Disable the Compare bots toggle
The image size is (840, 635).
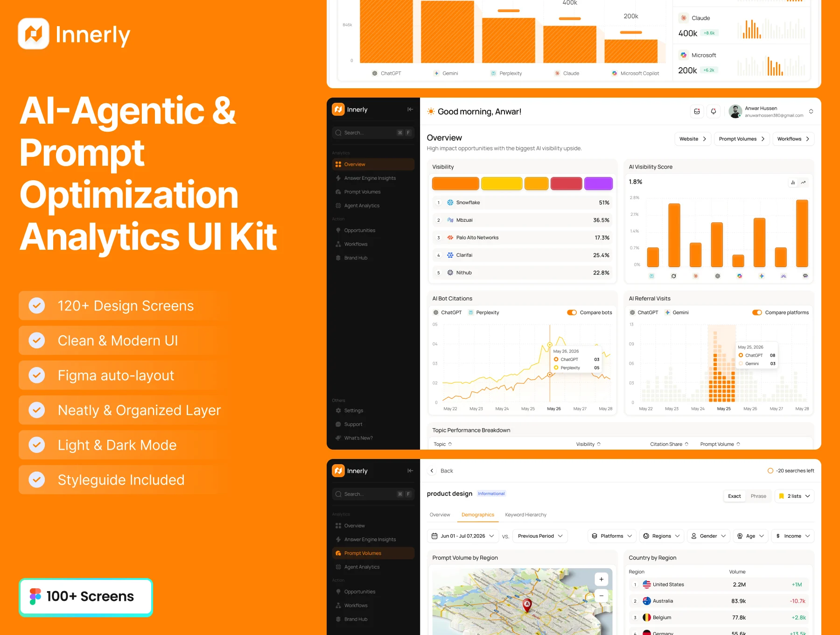[x=572, y=312]
